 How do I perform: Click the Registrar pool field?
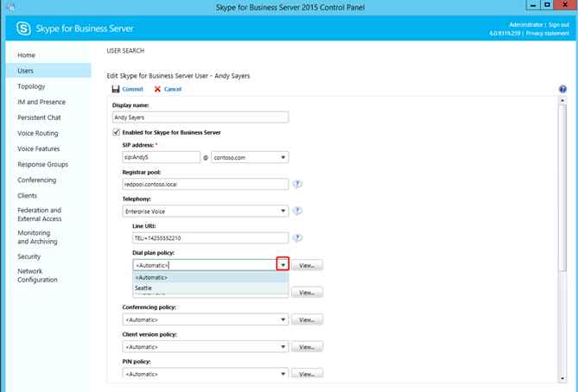tap(206, 184)
